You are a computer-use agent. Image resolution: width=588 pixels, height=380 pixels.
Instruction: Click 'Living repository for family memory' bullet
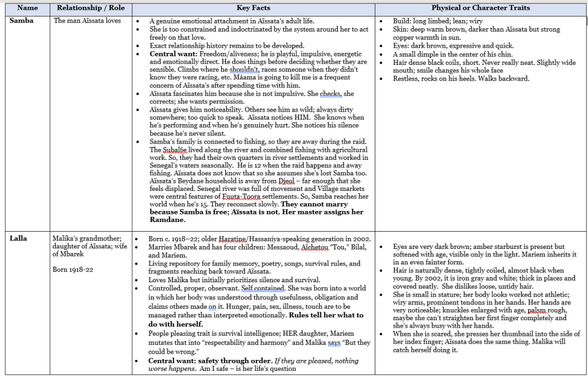[254, 263]
